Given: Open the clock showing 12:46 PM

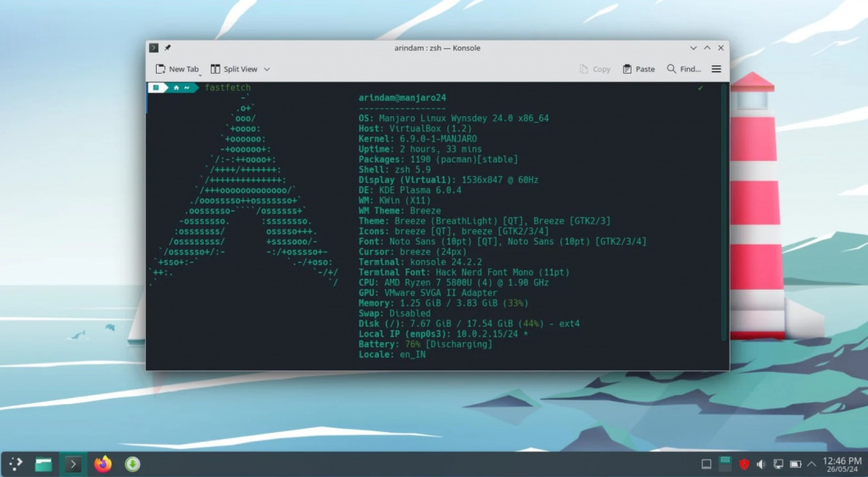Looking at the screenshot, I should click(x=842, y=464).
